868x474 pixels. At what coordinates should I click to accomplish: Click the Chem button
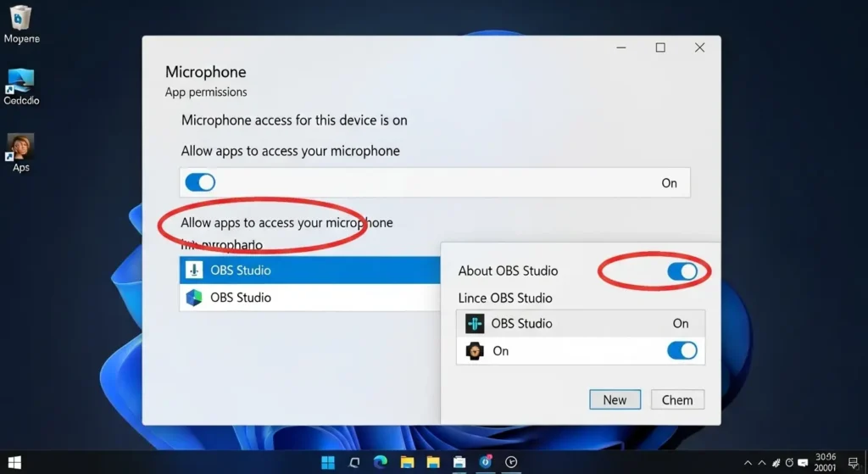coord(677,399)
